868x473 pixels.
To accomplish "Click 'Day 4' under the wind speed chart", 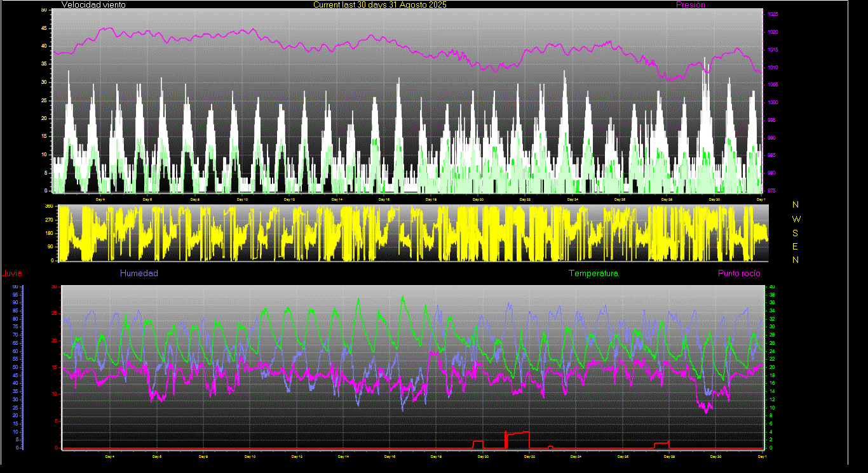I will [100, 199].
